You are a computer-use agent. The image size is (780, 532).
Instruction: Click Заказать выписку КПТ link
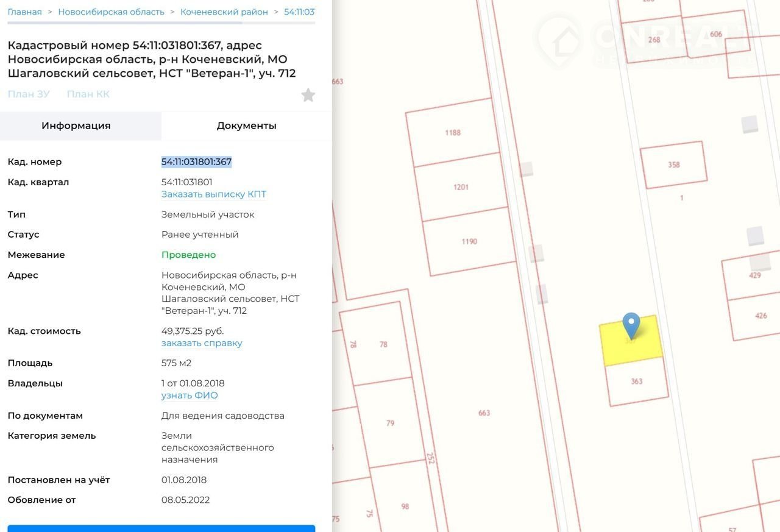point(214,194)
